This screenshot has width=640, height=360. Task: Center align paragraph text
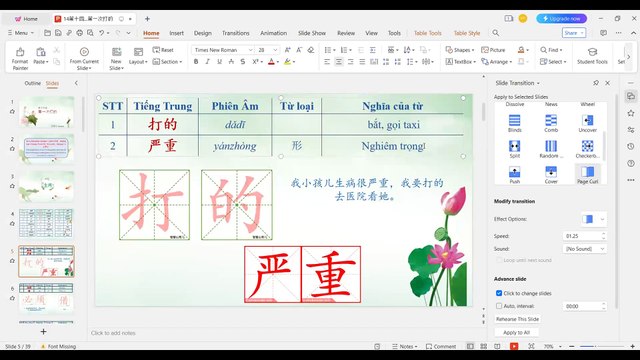pos(339,62)
